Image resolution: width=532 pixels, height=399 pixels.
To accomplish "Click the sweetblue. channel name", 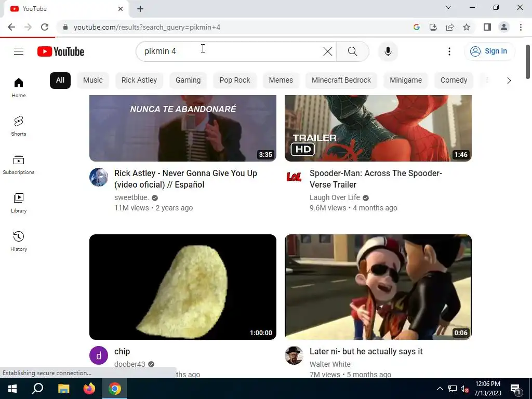I will click(x=131, y=197).
